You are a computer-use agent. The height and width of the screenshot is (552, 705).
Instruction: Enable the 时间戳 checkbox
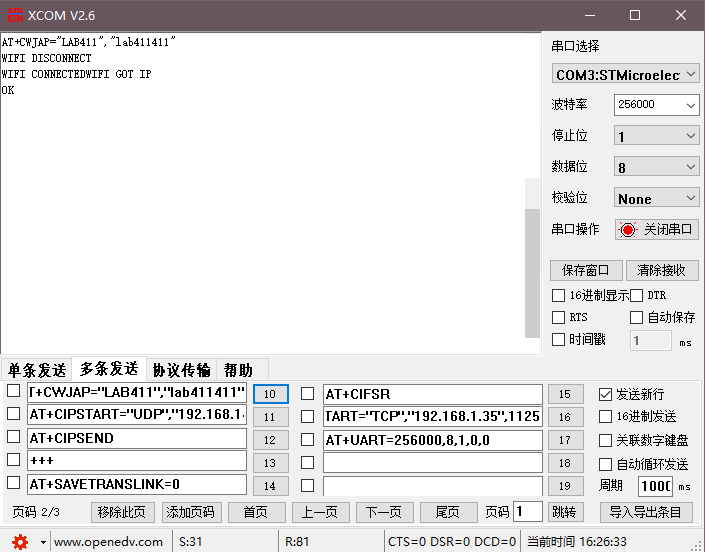click(x=558, y=339)
